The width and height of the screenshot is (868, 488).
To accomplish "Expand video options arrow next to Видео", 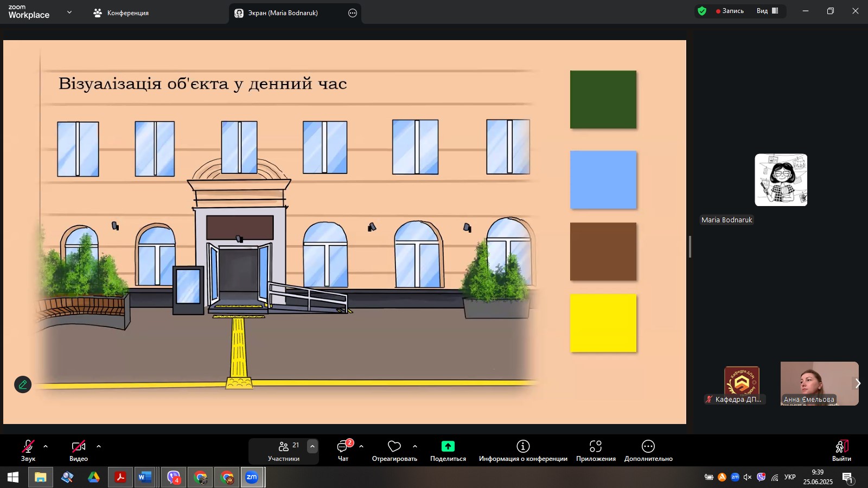I will coord(99,446).
